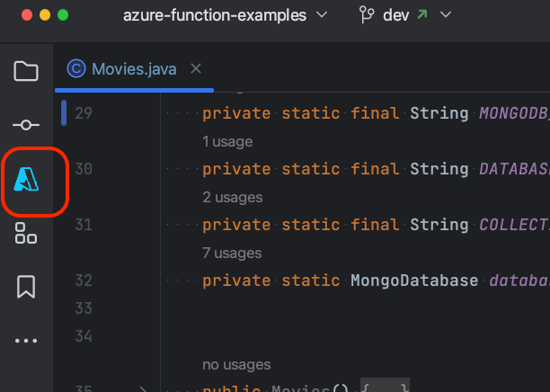
Task: Open the Commit tool window
Action: 26,125
